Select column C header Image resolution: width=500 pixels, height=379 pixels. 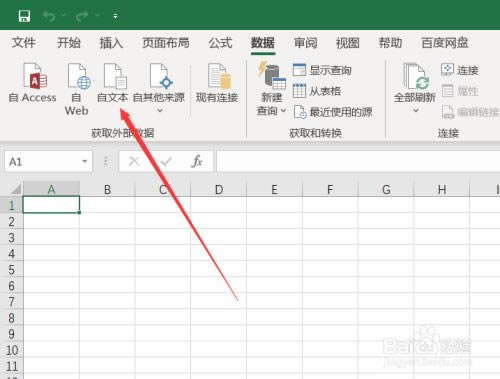click(x=163, y=189)
